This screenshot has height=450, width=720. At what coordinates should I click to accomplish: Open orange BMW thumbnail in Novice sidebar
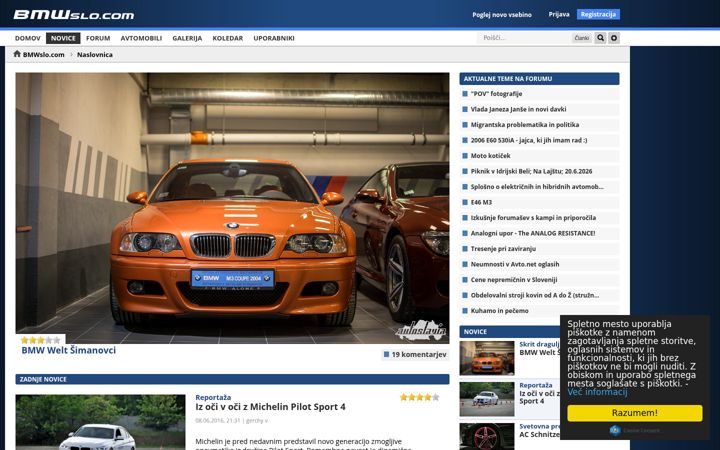point(487,358)
